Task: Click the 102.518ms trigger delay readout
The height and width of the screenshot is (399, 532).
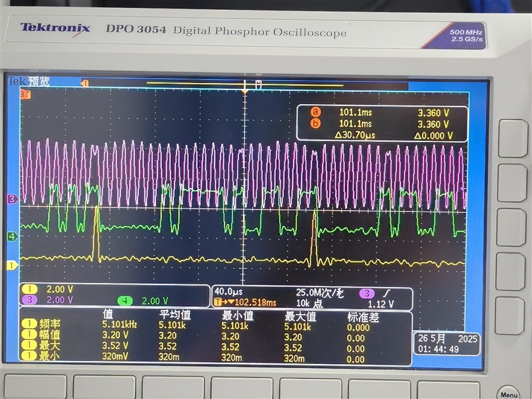Action: coord(255,302)
